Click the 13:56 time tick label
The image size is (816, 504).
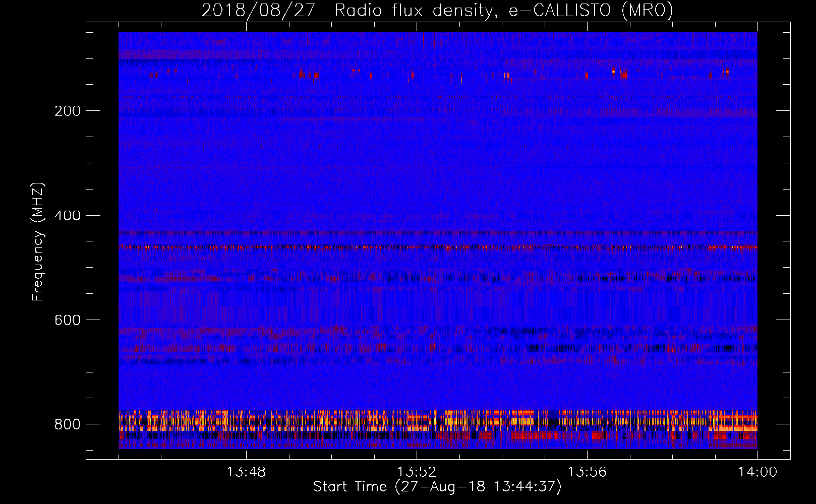587,472
